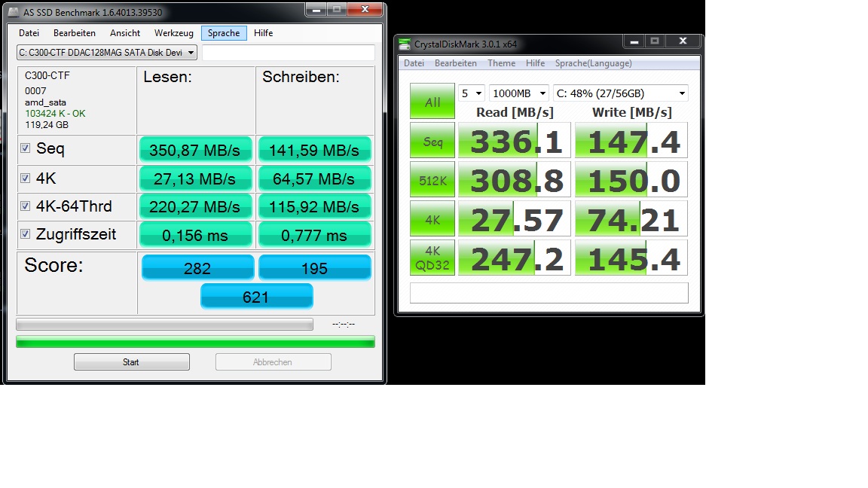Viewport: 868px width, 488px height.
Task: Click the 4K read result 27,13 MB/s
Action: pyautogui.click(x=195, y=178)
